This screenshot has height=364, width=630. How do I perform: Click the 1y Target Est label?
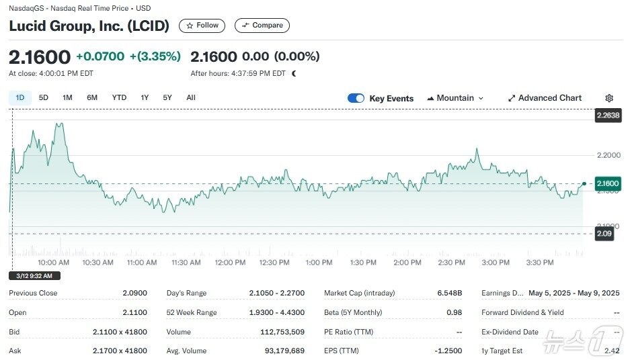[502, 351]
